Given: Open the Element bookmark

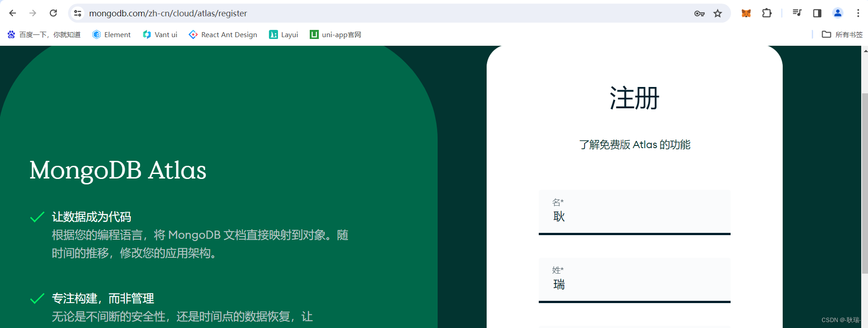Looking at the screenshot, I should tap(112, 34).
